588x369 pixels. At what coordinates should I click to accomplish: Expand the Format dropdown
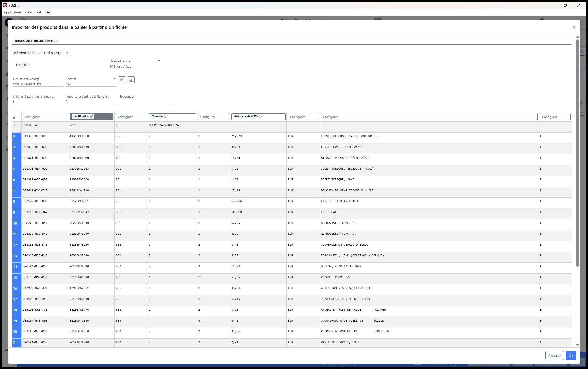(114, 79)
